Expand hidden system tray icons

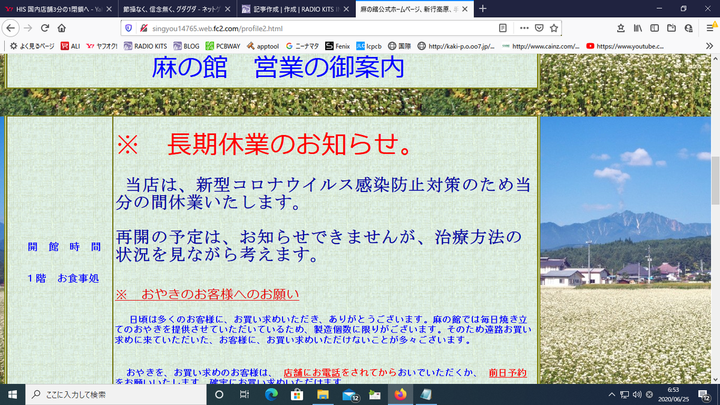612,394
